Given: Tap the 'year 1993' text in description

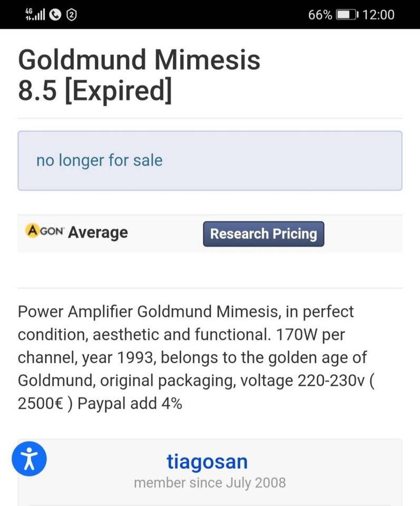Looking at the screenshot, I should [x=117, y=357].
